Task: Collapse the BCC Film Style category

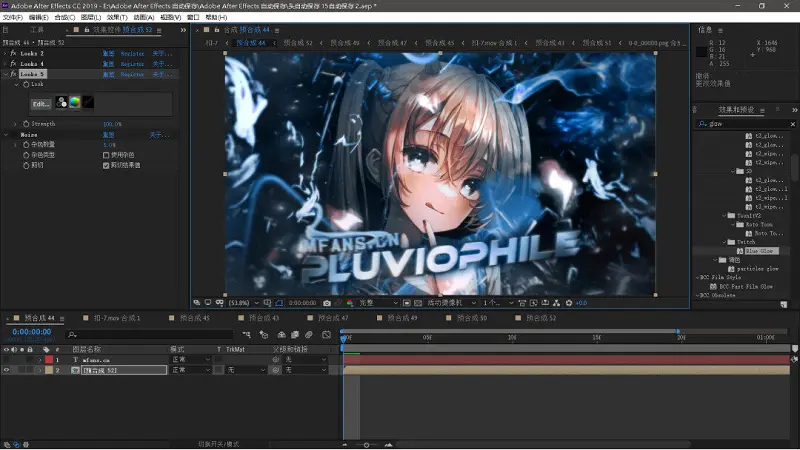Action: [697, 278]
